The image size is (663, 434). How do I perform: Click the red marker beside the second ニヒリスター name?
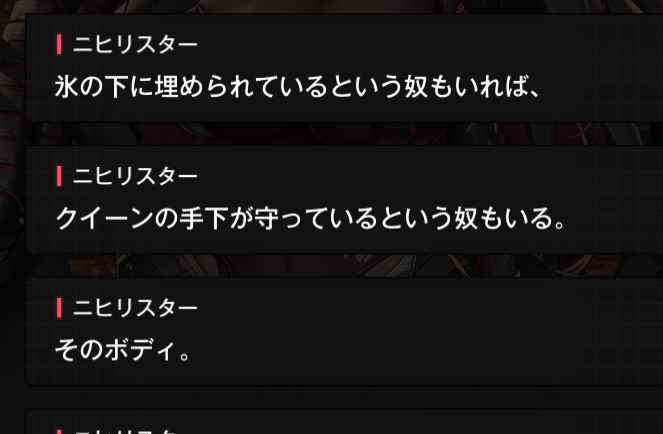59,176
